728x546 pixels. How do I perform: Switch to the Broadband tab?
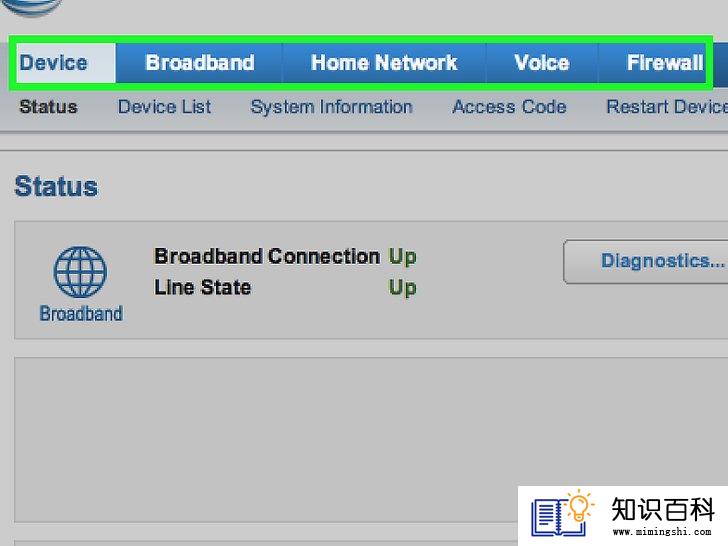tap(199, 63)
